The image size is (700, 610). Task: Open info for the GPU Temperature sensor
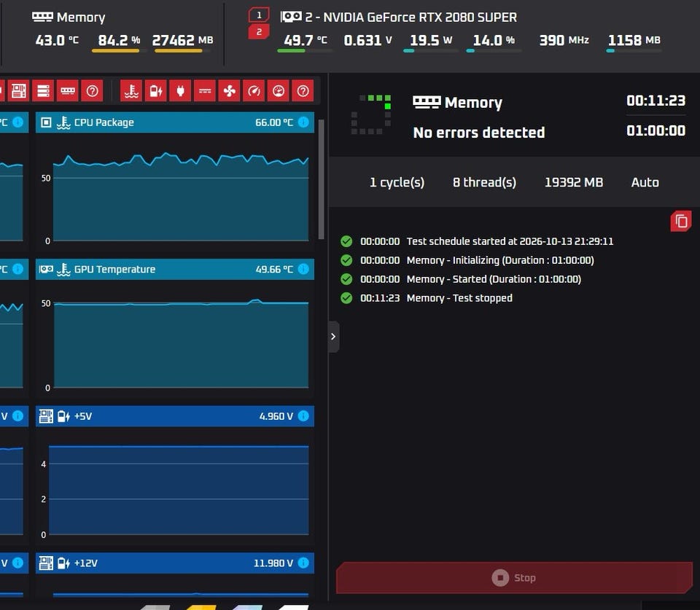coord(303,269)
